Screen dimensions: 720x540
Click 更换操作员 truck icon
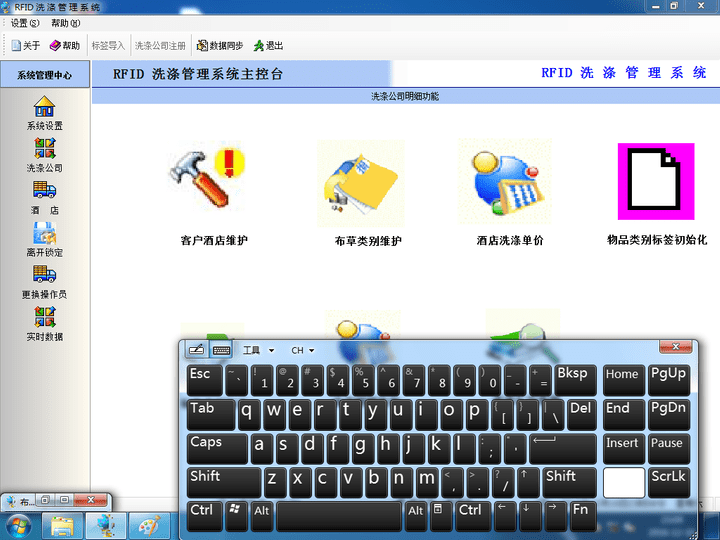pyautogui.click(x=44, y=276)
